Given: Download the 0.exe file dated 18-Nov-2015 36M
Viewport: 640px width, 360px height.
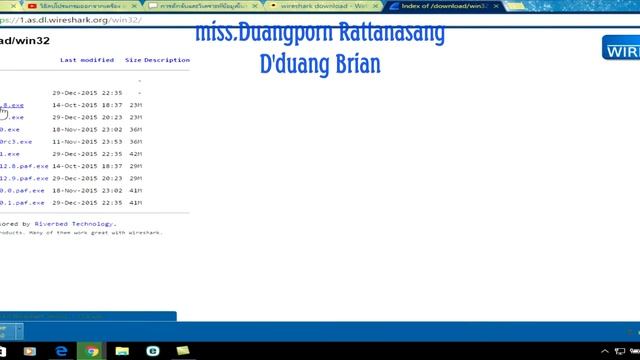Looking at the screenshot, I should pyautogui.click(x=10, y=130).
